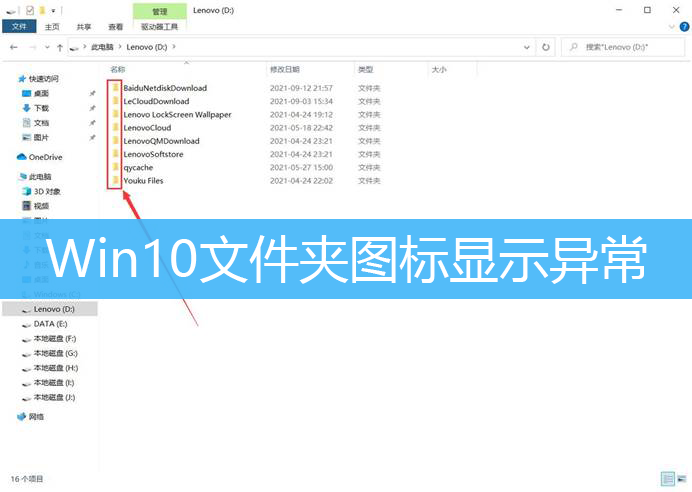Screen dimensions: 692x492
Task: Go up one folder level with Up arrow
Action: tap(61, 47)
